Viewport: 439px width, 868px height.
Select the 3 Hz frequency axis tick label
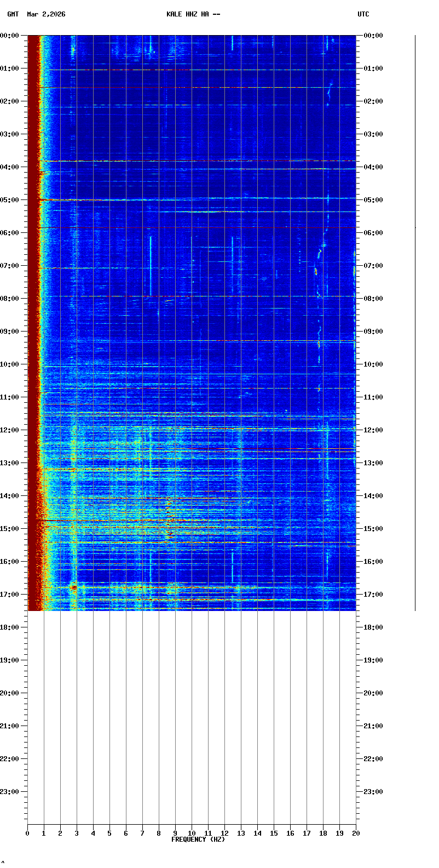point(77,833)
